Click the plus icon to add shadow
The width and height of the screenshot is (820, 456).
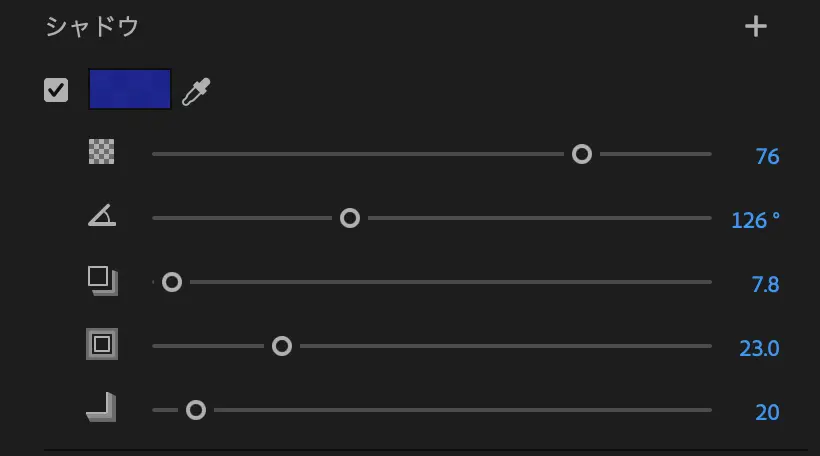pyautogui.click(x=756, y=27)
